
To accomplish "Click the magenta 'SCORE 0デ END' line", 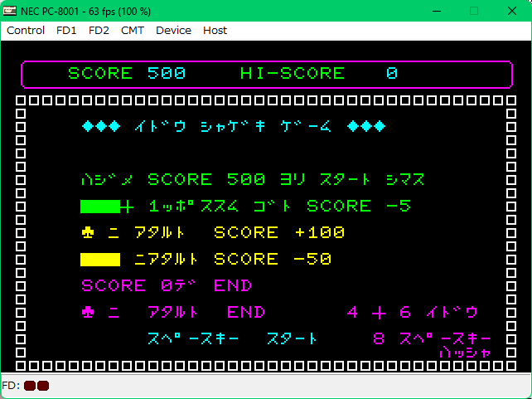I will pyautogui.click(x=167, y=285).
